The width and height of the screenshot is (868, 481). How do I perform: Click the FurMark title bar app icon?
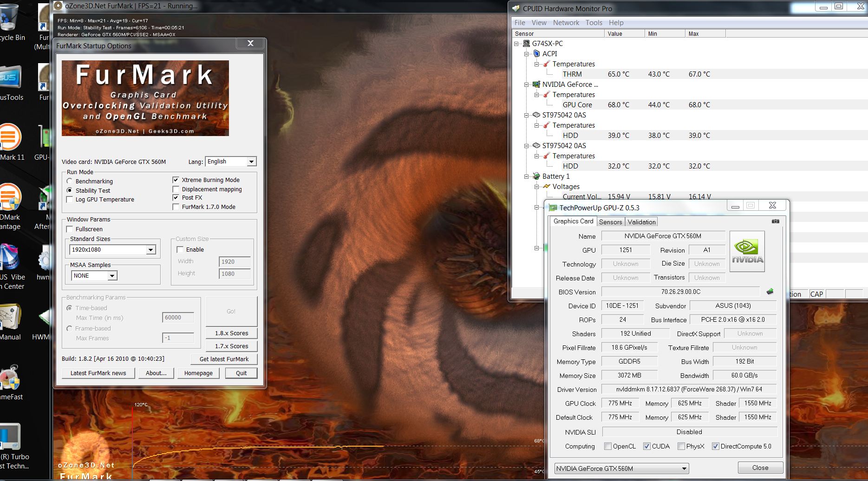coord(59,6)
